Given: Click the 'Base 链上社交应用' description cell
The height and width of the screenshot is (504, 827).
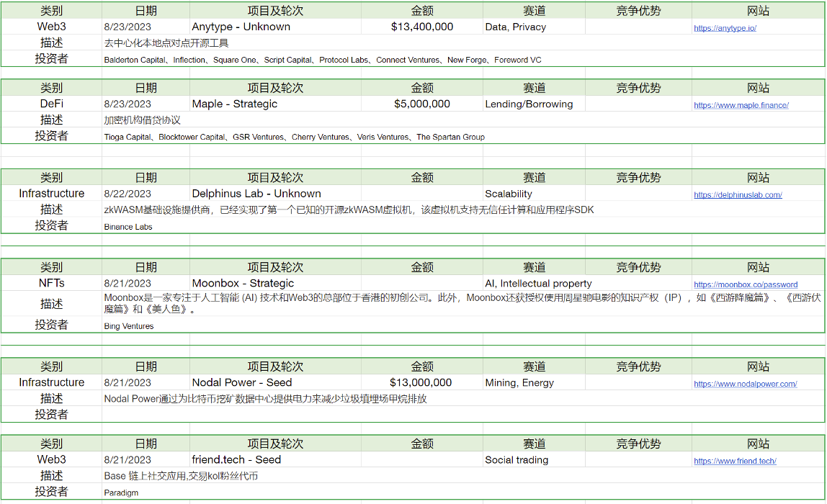Looking at the screenshot, I should 463,475.
